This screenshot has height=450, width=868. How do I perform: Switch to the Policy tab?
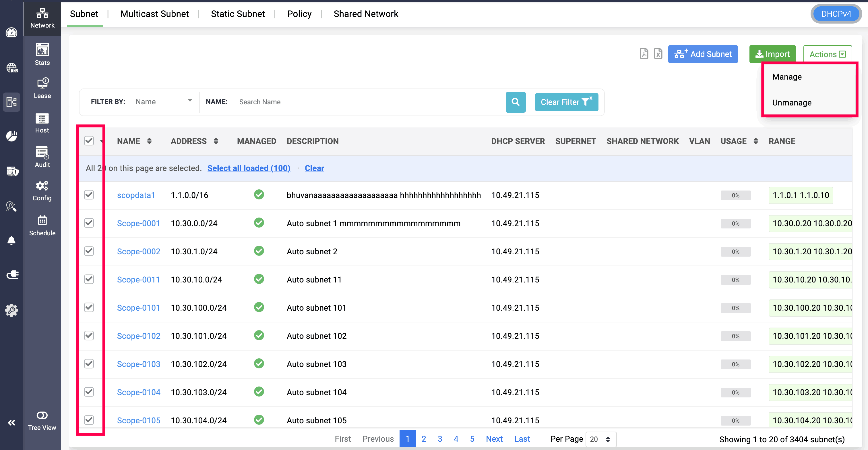299,14
